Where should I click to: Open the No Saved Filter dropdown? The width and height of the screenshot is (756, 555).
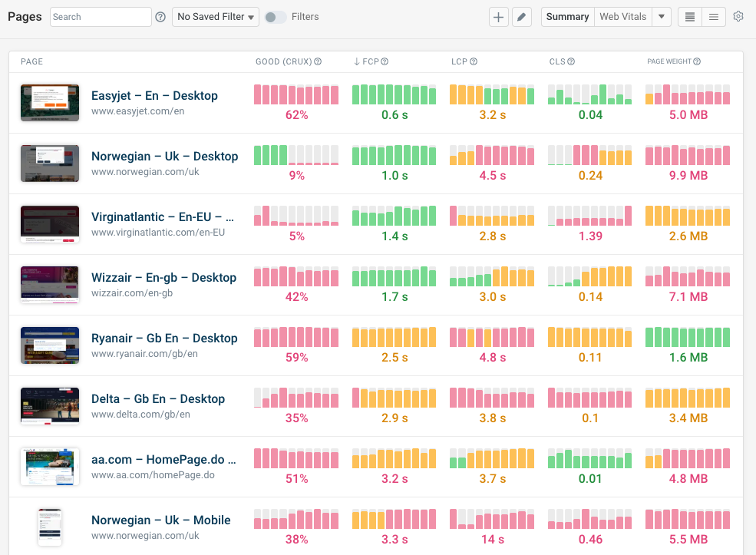click(215, 16)
